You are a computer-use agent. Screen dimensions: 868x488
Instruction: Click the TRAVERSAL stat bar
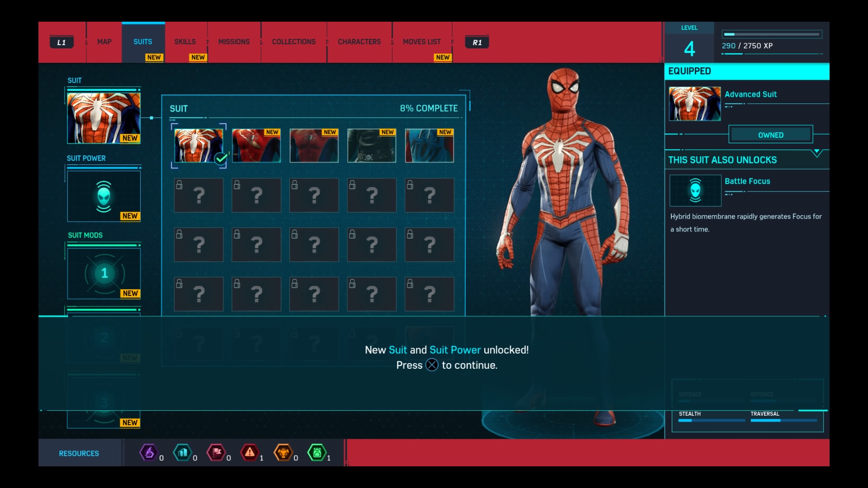point(784,420)
